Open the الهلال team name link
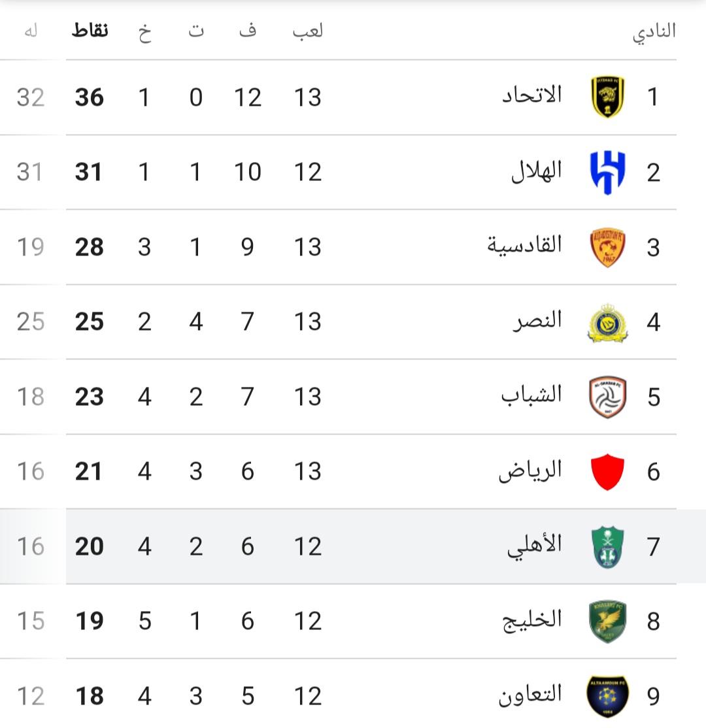This screenshot has height=728, width=706. 537,171
